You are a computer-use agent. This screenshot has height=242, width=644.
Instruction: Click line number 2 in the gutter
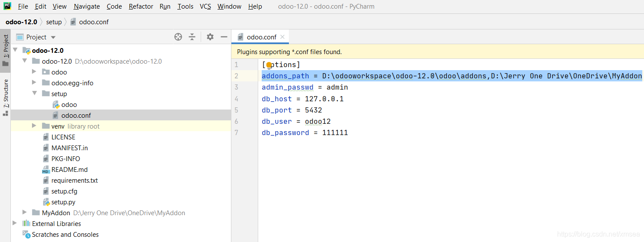236,76
